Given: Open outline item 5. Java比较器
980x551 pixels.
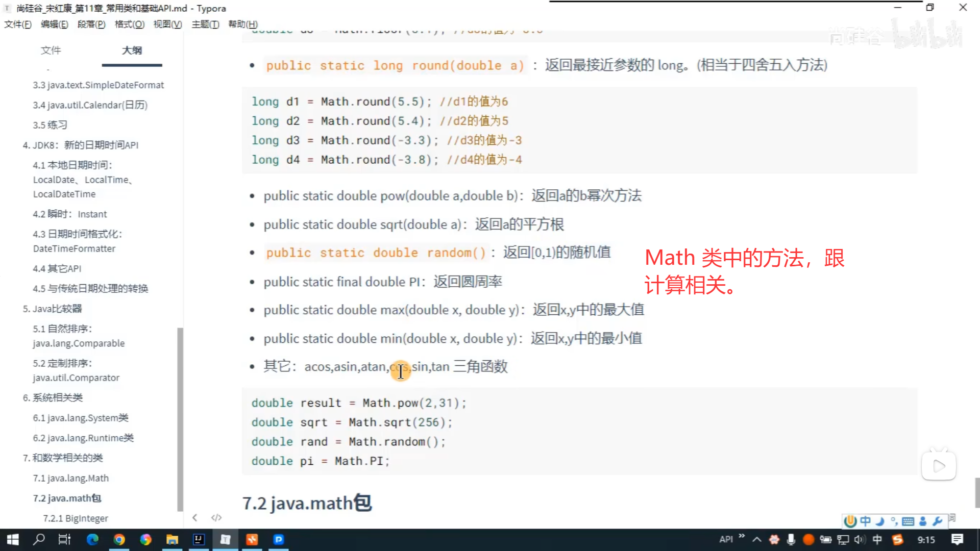Looking at the screenshot, I should [52, 309].
